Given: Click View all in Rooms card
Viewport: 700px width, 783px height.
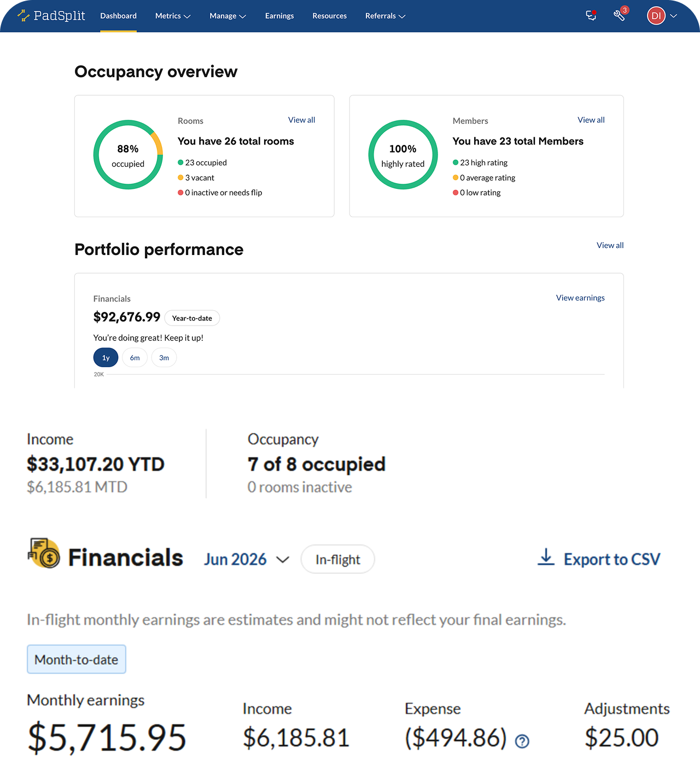Looking at the screenshot, I should pos(301,120).
